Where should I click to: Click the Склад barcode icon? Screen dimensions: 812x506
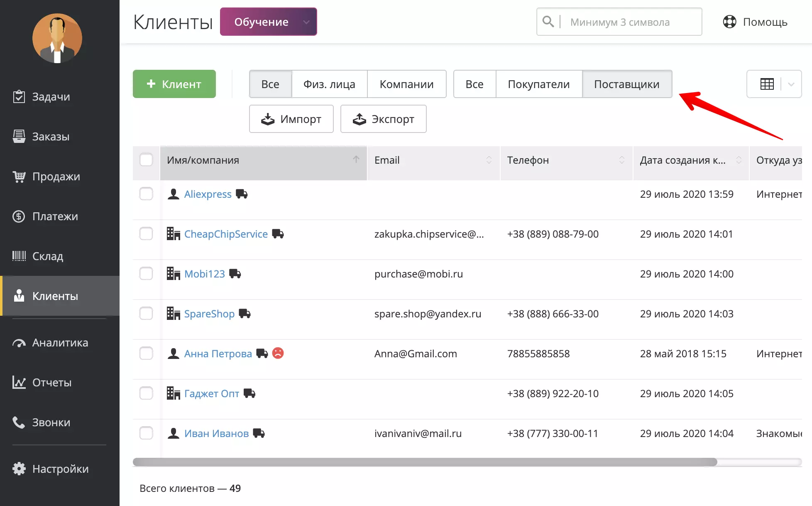pos(19,256)
